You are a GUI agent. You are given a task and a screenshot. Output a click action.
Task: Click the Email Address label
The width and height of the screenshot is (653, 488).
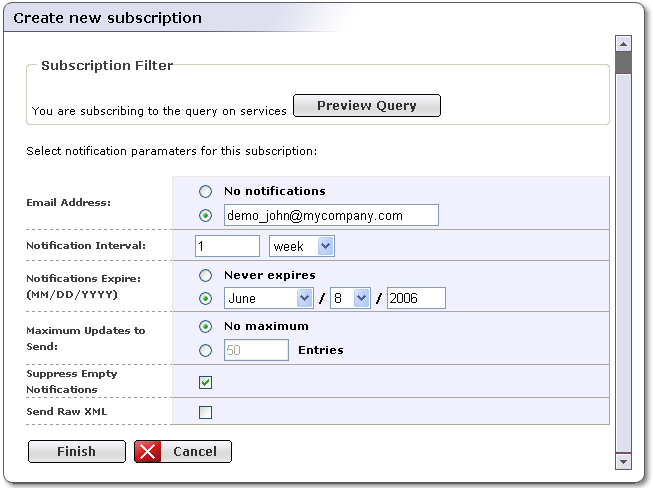[x=69, y=203]
